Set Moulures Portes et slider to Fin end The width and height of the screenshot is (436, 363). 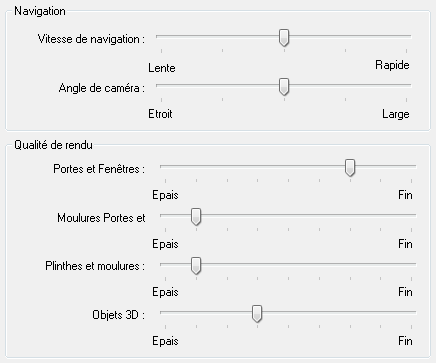point(412,215)
